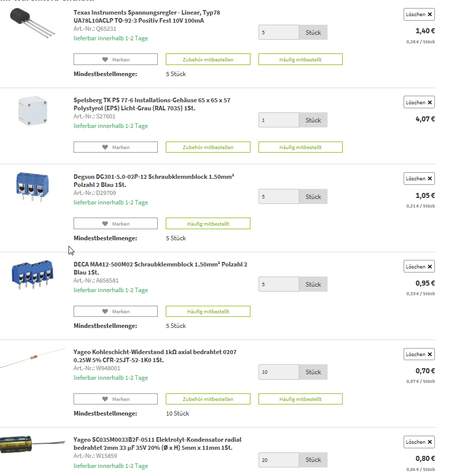
Task: Edit quantity field for Texas Instruments regulator
Action: 279,33
